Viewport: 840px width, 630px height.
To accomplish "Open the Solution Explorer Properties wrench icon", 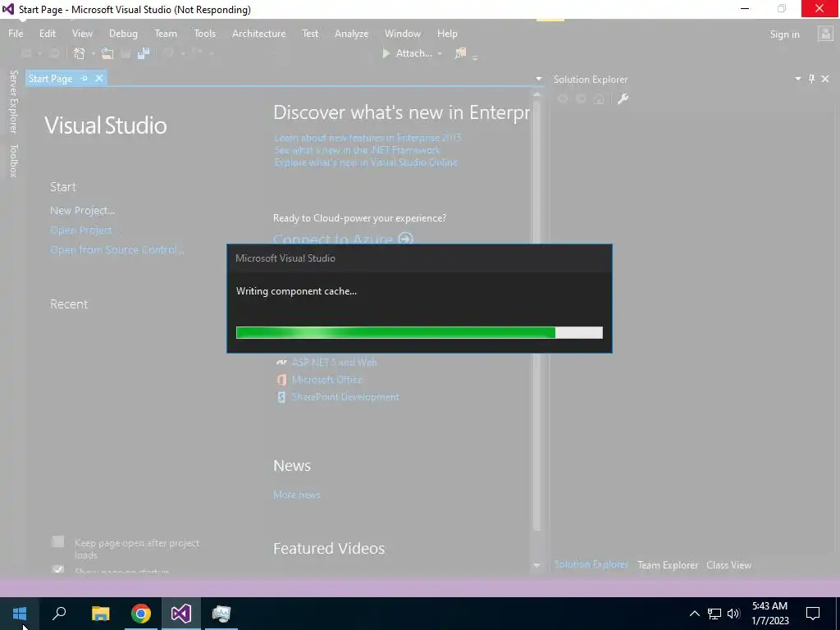I will pos(623,99).
